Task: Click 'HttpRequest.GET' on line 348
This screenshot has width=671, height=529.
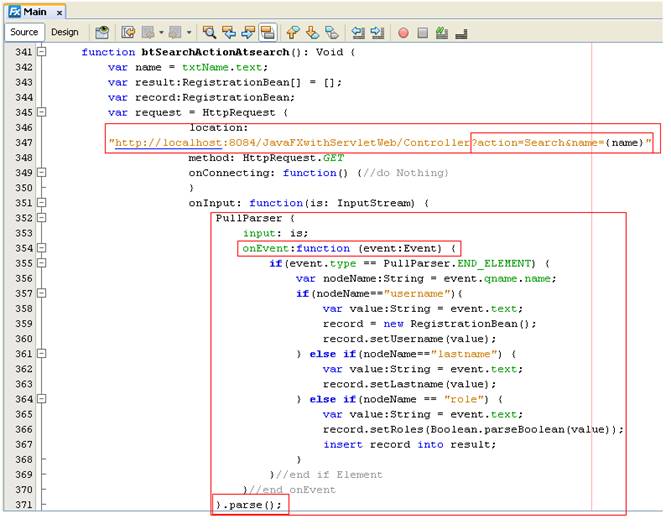Action: coord(293,158)
